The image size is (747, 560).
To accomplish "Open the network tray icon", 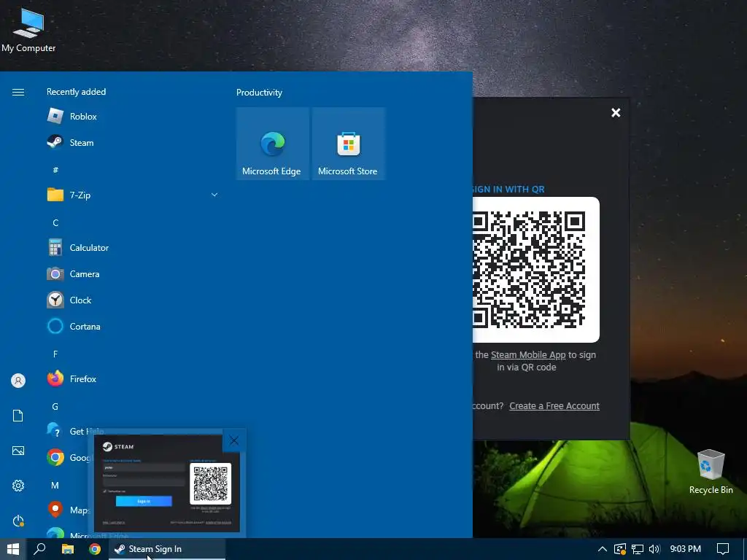I will [638, 549].
